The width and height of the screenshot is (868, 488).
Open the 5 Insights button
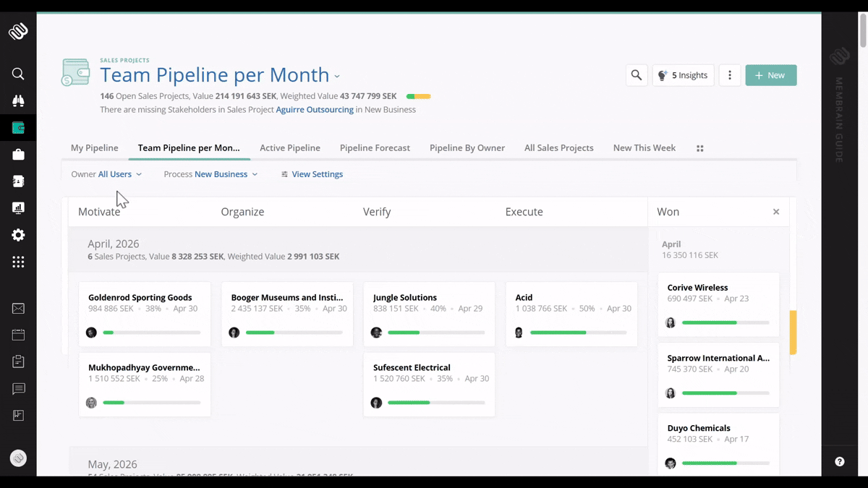pyautogui.click(x=684, y=75)
